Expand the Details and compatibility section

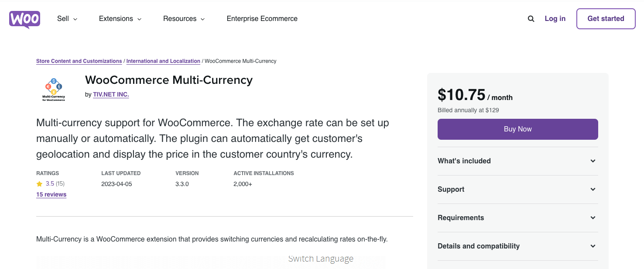pos(517,246)
